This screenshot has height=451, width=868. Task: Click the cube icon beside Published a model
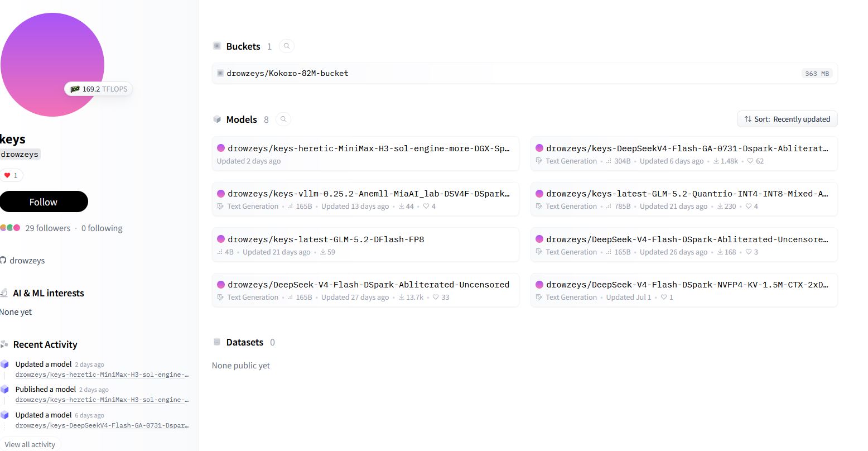tap(4, 389)
